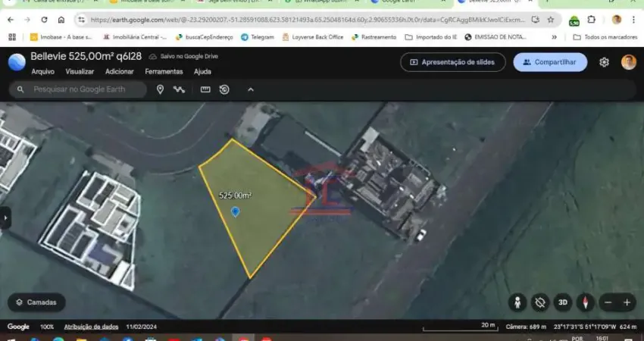Bookmark this page with the star
The height and width of the screenshot is (341, 644).
point(551,20)
